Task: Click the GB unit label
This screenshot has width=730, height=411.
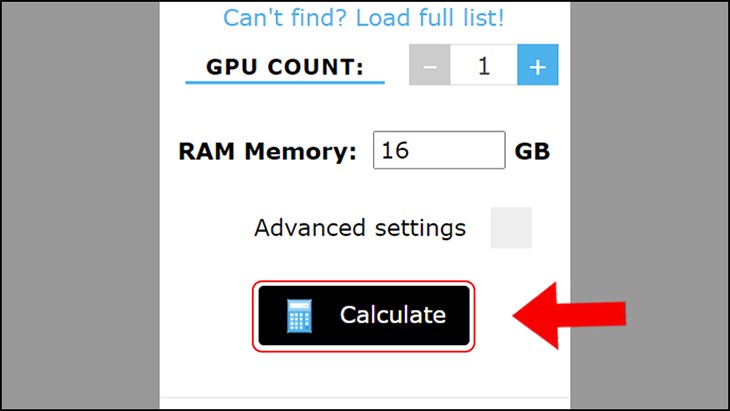Action: (532, 151)
